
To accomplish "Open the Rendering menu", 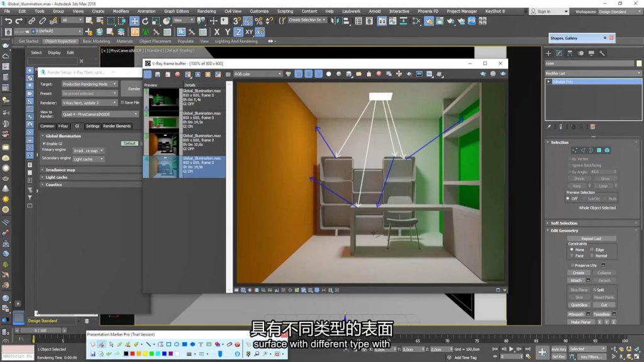I will [206, 11].
